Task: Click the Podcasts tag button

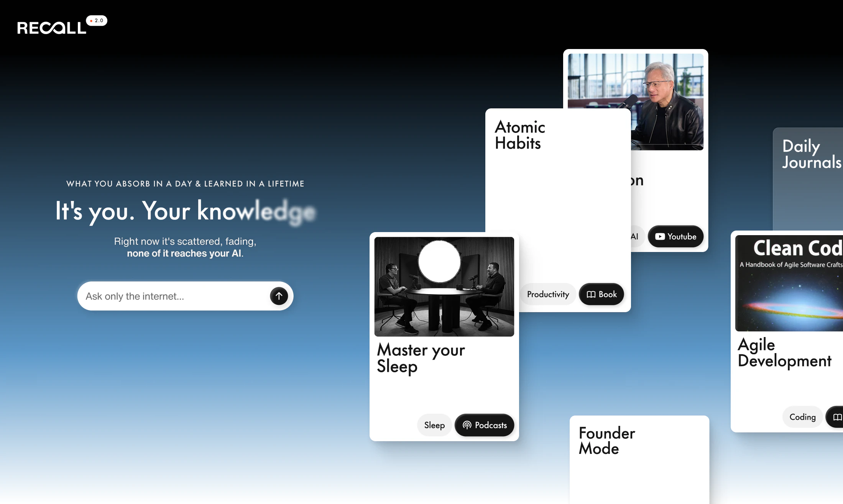Action: [x=485, y=425]
